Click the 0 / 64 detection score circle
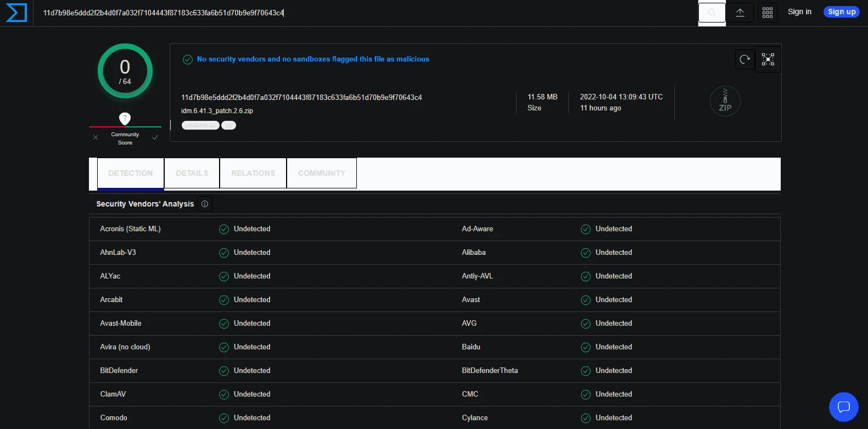This screenshot has height=429, width=868. [x=125, y=71]
